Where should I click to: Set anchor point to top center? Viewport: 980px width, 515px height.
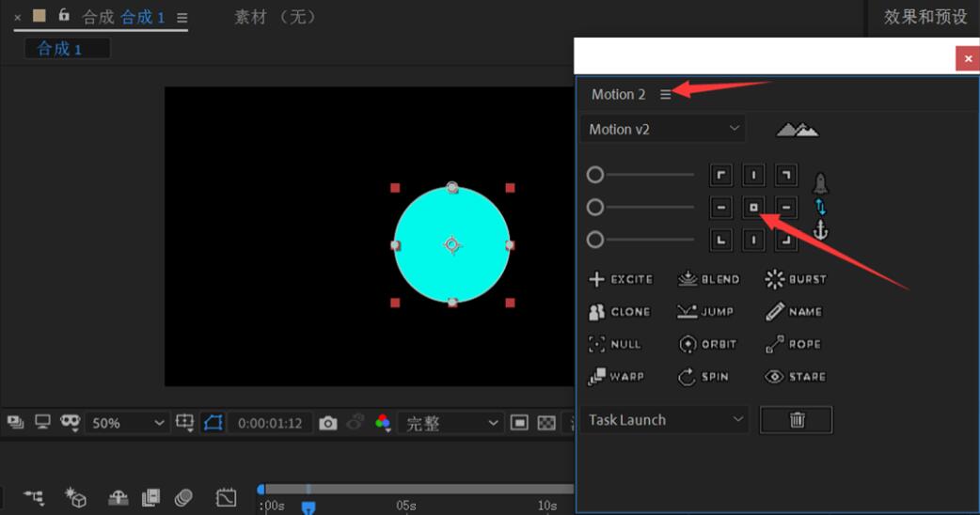[753, 175]
